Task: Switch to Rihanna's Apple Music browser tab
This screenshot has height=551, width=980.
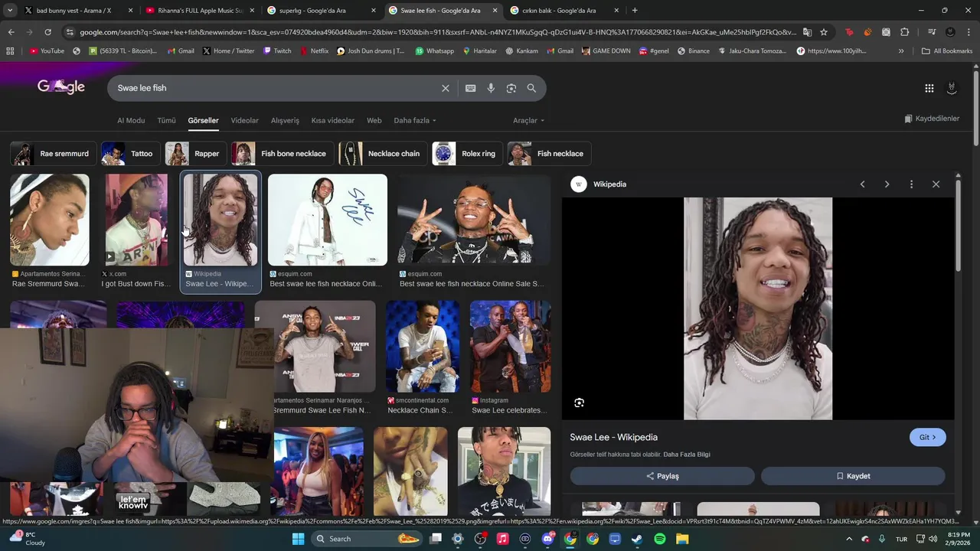Action: tap(199, 11)
